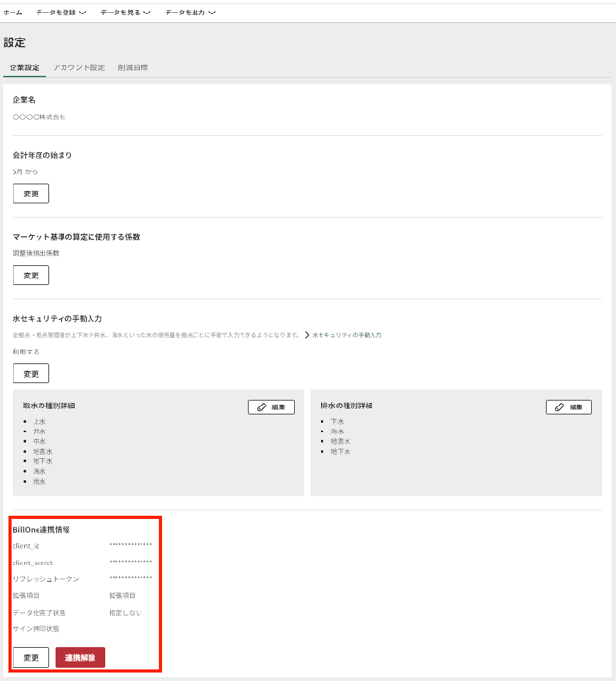
Task: Click pencil icon in 排水の種別詳細 panel
Action: point(559,407)
